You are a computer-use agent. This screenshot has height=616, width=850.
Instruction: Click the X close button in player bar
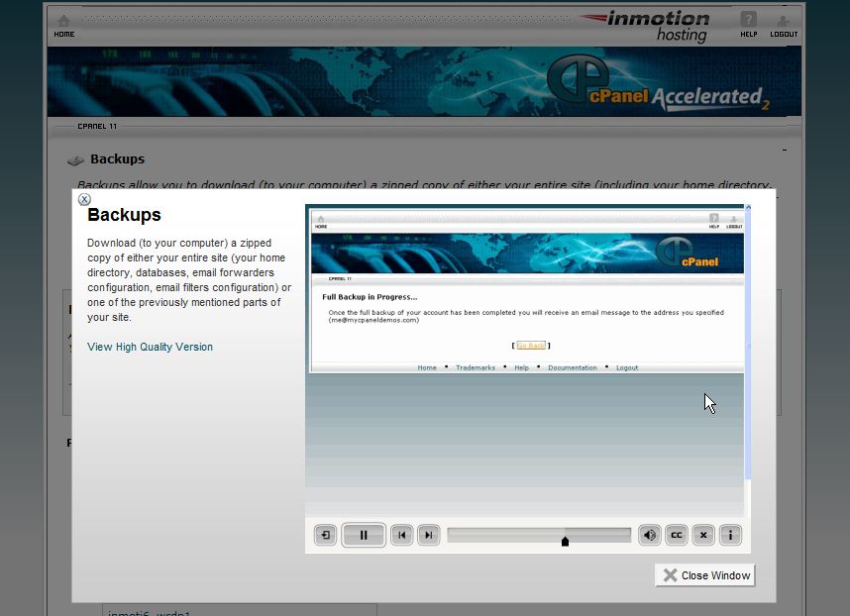(703, 535)
